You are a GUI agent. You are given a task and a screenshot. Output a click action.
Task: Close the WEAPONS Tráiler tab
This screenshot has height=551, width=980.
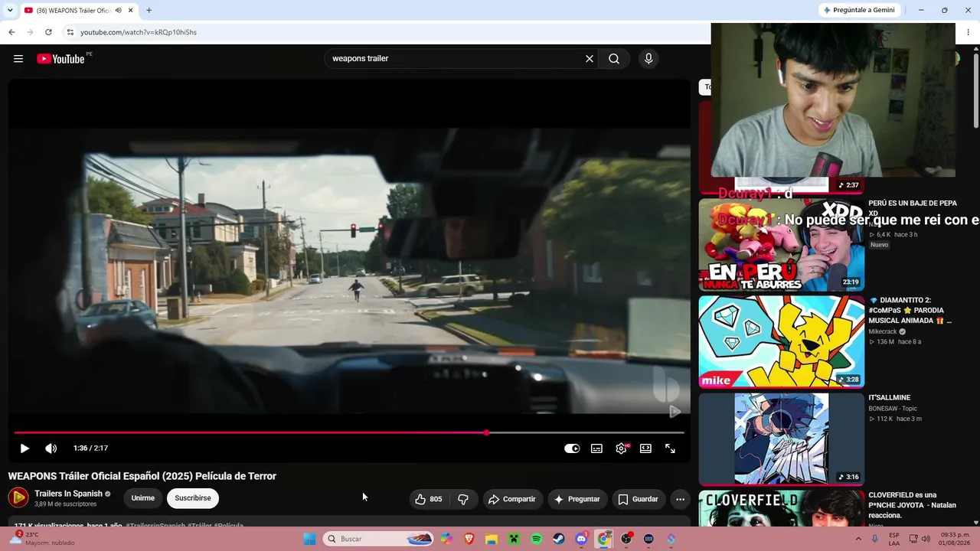[131, 10]
